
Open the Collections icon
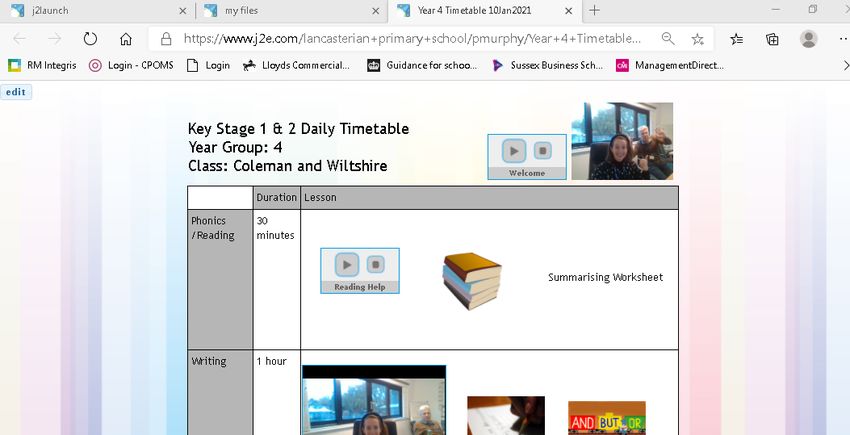click(772, 39)
